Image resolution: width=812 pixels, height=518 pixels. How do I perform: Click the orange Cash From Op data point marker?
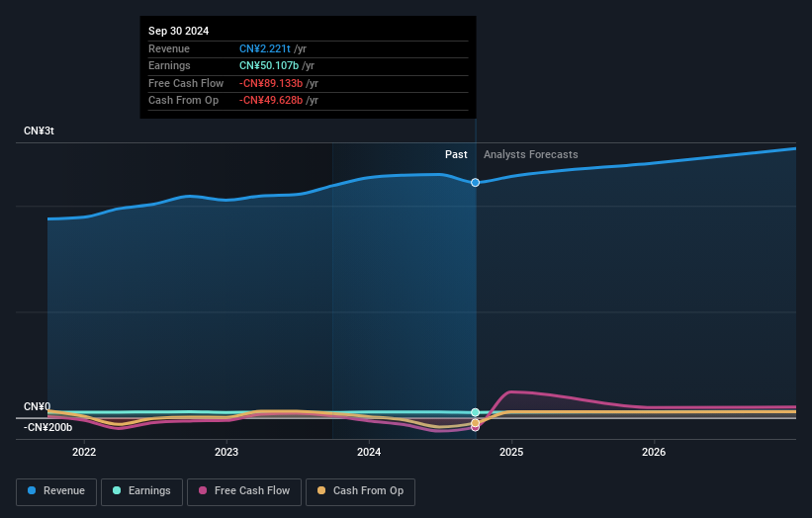475,423
